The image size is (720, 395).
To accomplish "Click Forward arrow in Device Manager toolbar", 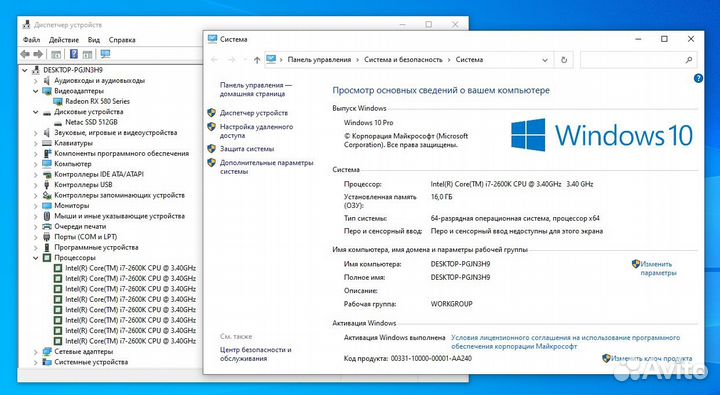I will [x=39, y=54].
